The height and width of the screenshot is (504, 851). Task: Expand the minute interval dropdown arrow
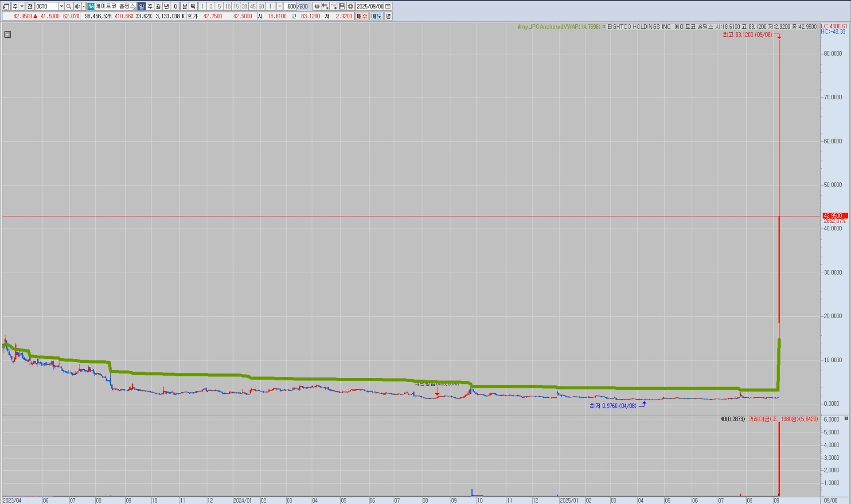[280, 6]
